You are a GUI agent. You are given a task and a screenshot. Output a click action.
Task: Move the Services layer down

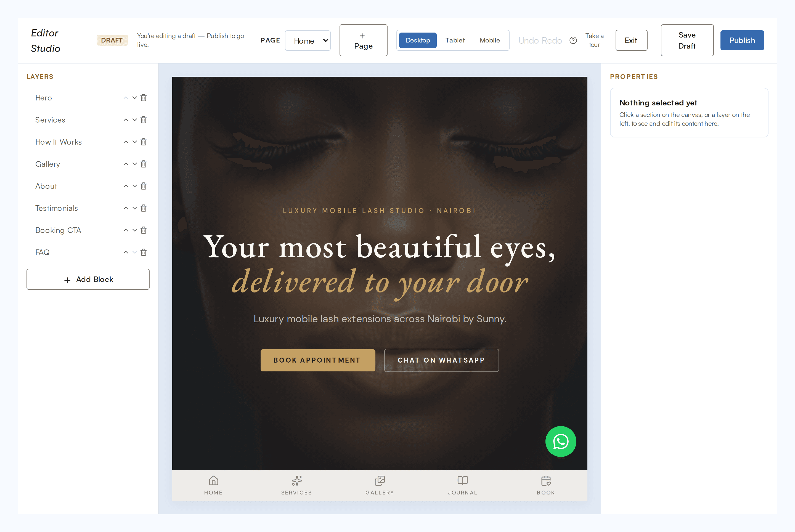[x=135, y=120]
